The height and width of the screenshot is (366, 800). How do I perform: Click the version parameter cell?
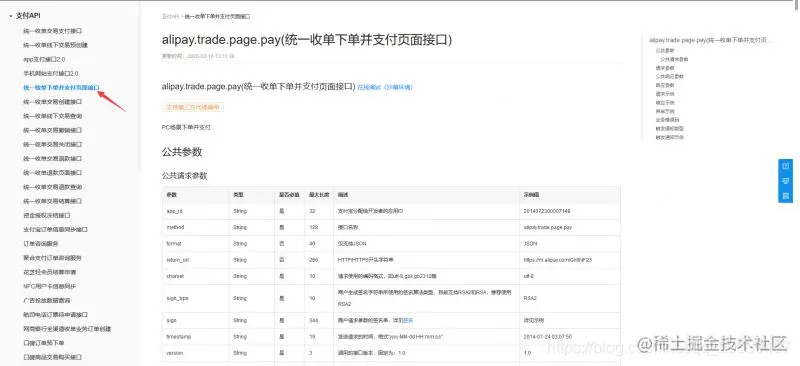tap(196, 353)
